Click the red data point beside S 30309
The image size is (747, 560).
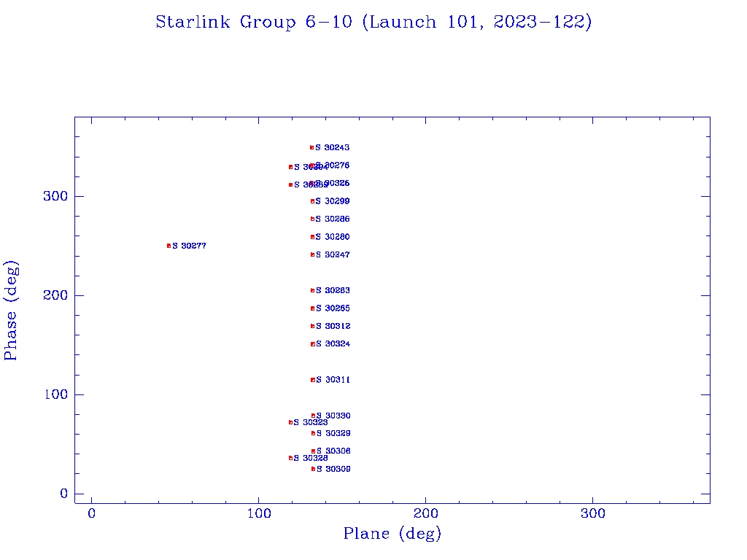(313, 469)
